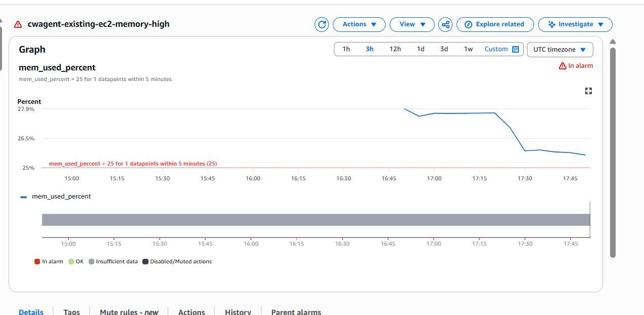644x315 pixels.
Task: Click the mem_used_percent graph title
Action: (x=57, y=67)
